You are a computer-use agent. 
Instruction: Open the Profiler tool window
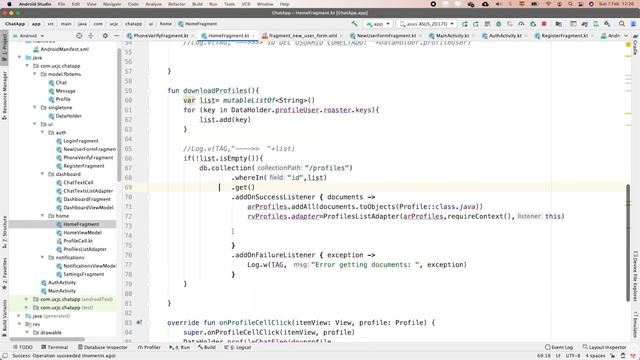click(x=149, y=347)
